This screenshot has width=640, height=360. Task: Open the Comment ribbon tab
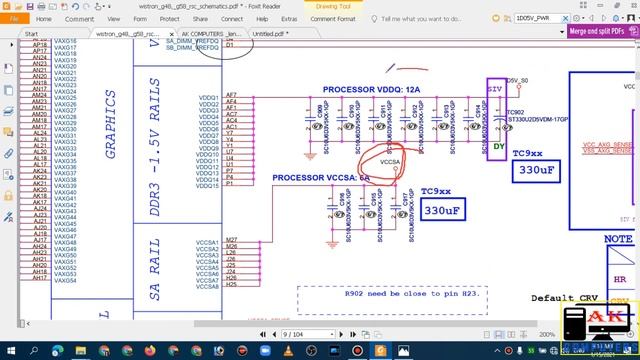pyautogui.click(x=79, y=19)
